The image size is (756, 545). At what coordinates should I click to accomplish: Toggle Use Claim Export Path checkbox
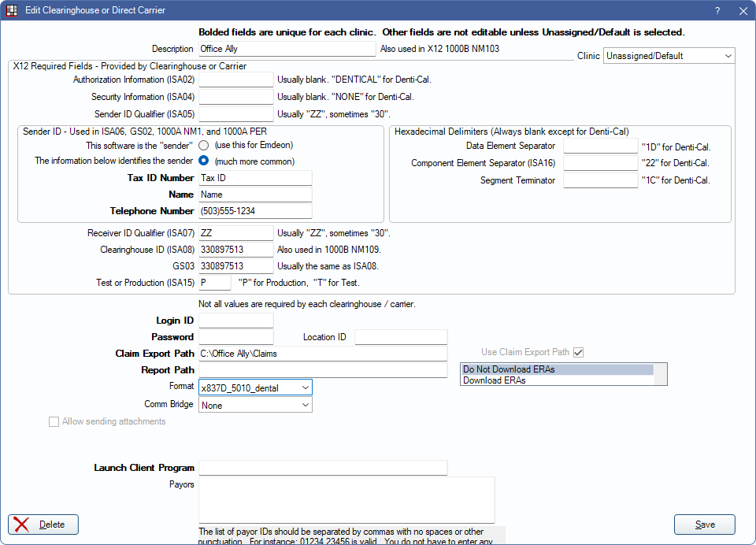coord(579,352)
